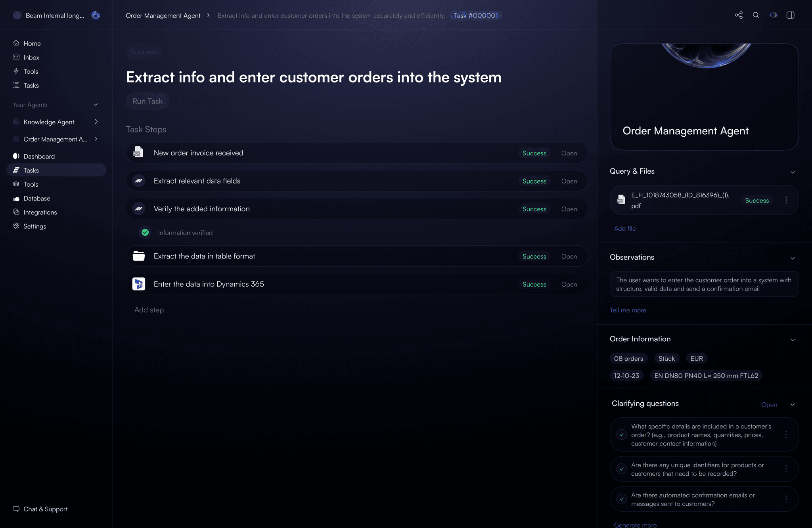Click Add step below the task steps
Viewport: 812px width, 528px height.
pos(149,310)
